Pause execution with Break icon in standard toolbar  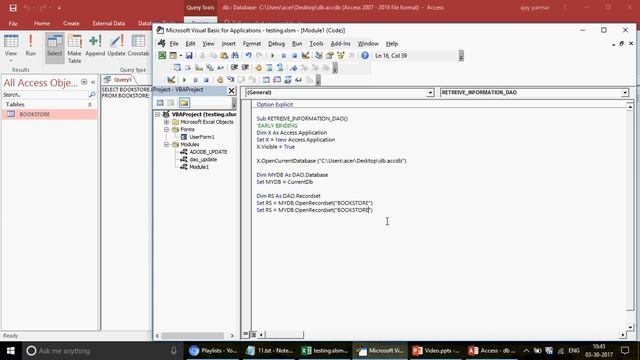pos(284,56)
